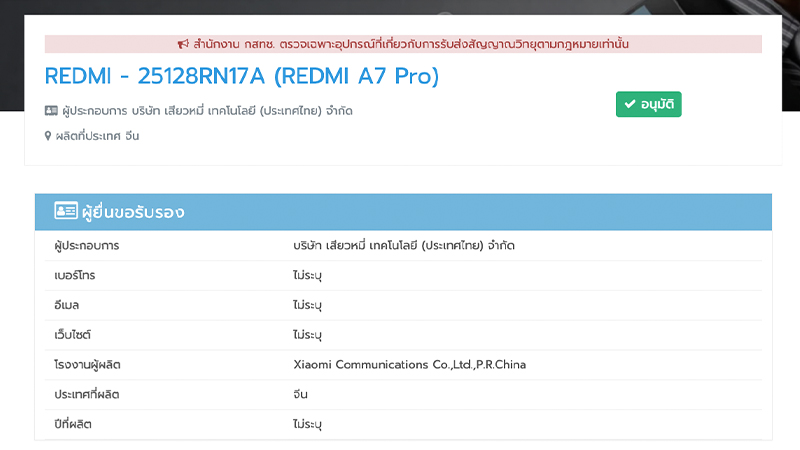
Task: Click the megaphone icon in the pink notice
Action: [183, 44]
